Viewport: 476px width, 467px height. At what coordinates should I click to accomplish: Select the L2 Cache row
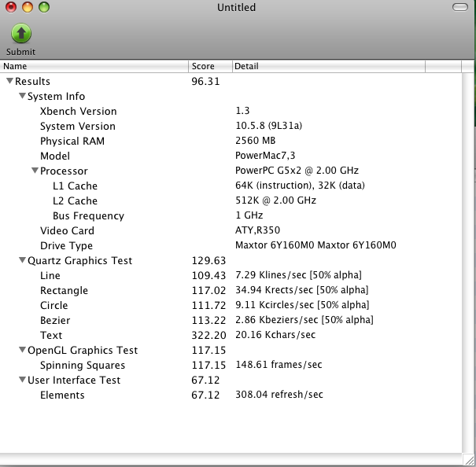click(x=231, y=200)
